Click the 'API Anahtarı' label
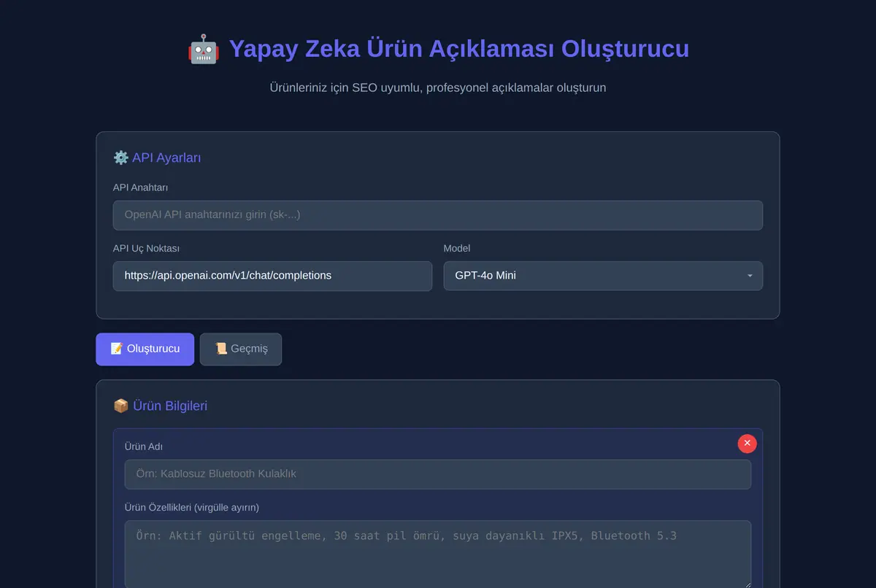Image resolution: width=876 pixels, height=588 pixels. (x=141, y=187)
